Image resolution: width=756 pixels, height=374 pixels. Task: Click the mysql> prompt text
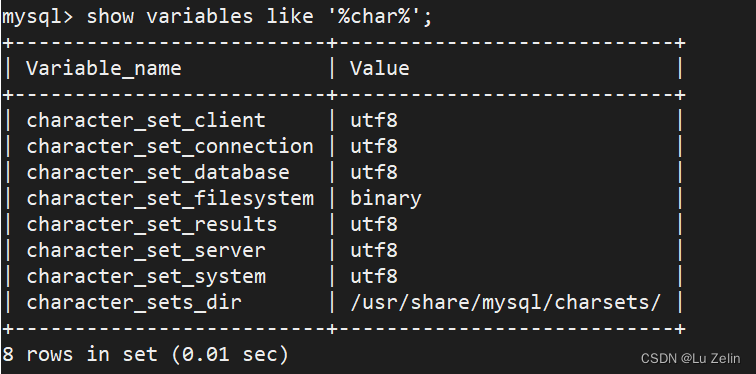(38, 17)
